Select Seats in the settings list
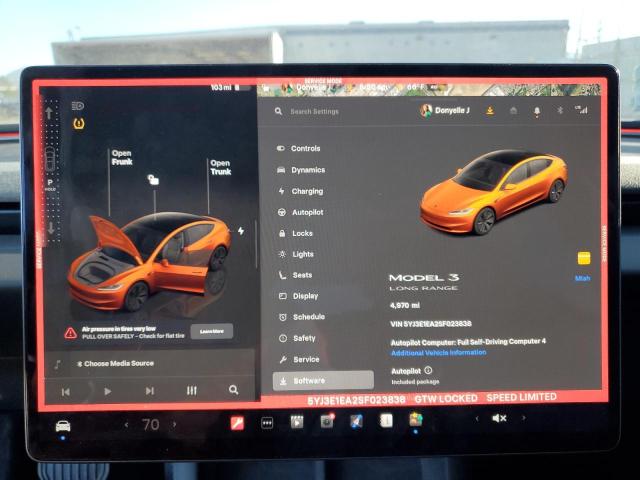Viewport: 640px width, 480px height. (x=296, y=275)
